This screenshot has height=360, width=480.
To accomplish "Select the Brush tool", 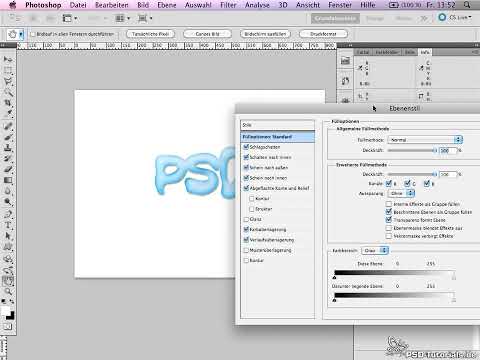I will pos(8,137).
